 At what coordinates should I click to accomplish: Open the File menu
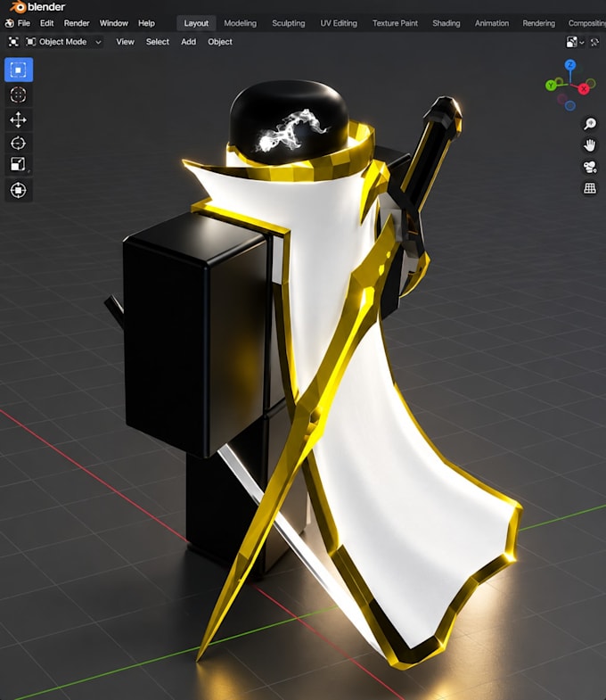point(24,23)
